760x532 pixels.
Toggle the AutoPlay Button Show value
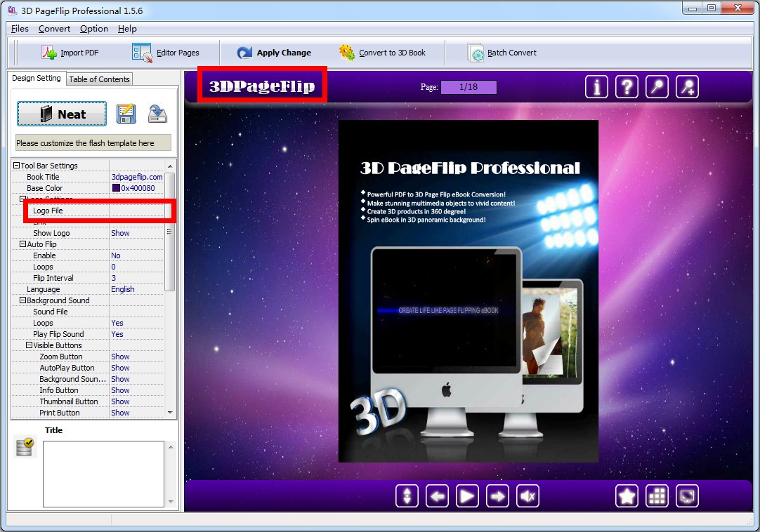(x=137, y=367)
